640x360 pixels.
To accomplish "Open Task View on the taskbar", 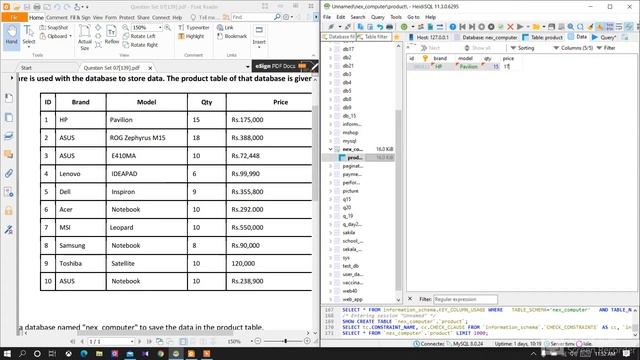I will click(x=52, y=353).
